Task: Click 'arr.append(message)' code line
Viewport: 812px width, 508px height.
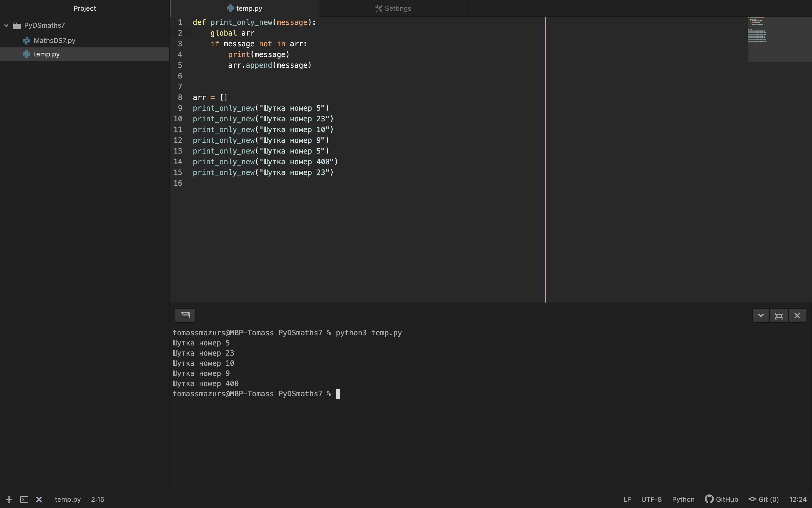Action: (x=270, y=65)
